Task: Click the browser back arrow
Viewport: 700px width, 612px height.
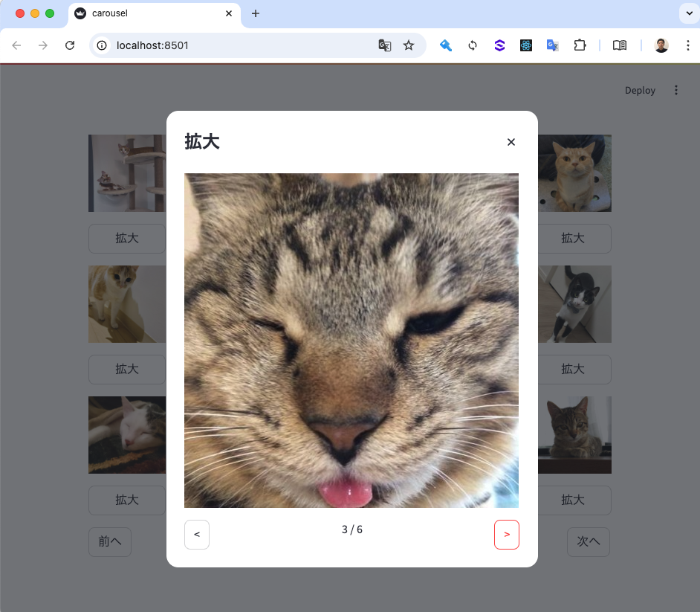Action: click(x=16, y=45)
